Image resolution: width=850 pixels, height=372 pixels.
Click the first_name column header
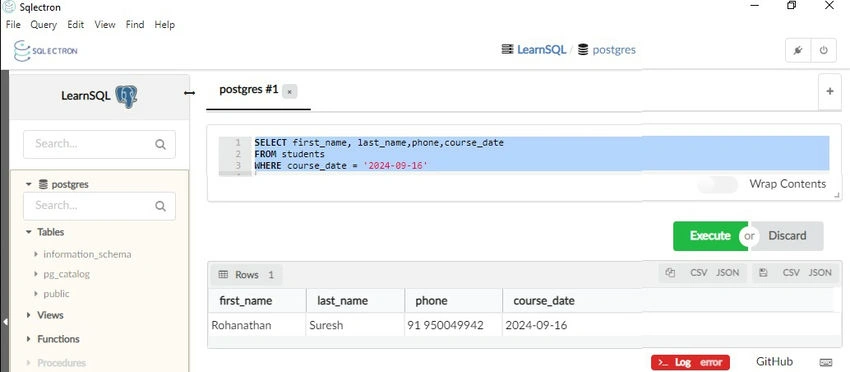coord(257,301)
